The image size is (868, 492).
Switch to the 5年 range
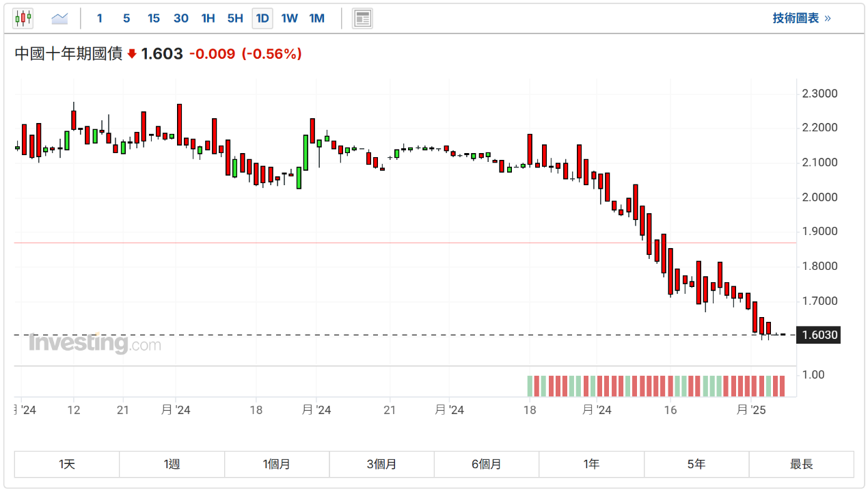coord(696,465)
